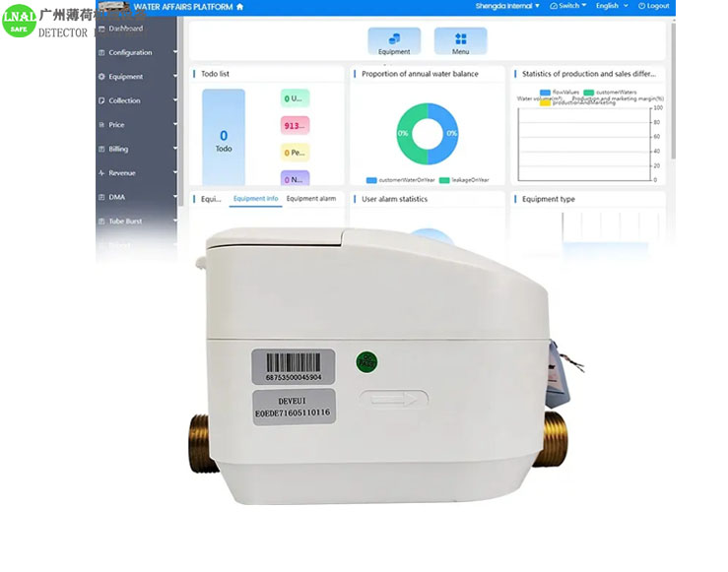Click the DMA sidebar icon

coord(101,197)
